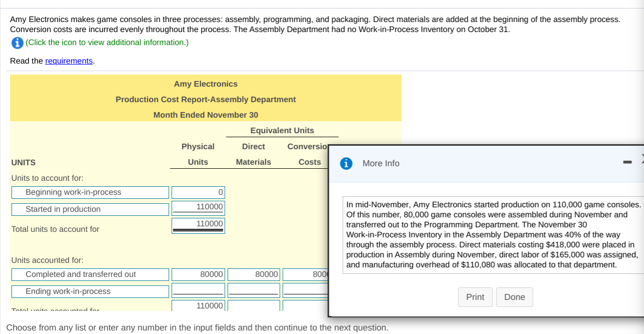Click the blue info icon for additional information

(17, 43)
